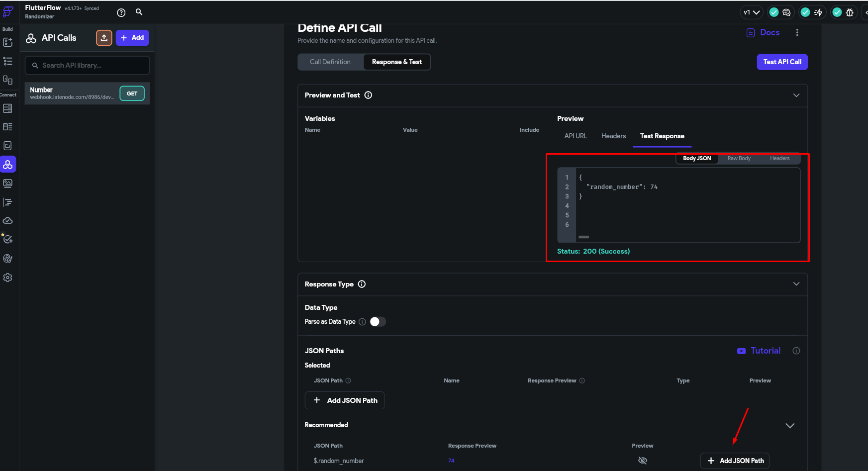868x471 pixels.
Task: Open the Firestore database sidebar icon
Action: (8, 108)
